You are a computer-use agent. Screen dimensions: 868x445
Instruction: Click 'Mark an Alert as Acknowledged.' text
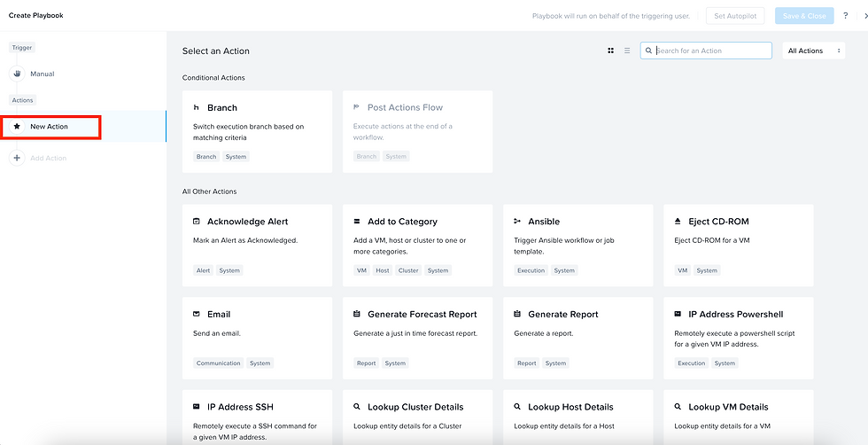245,240
